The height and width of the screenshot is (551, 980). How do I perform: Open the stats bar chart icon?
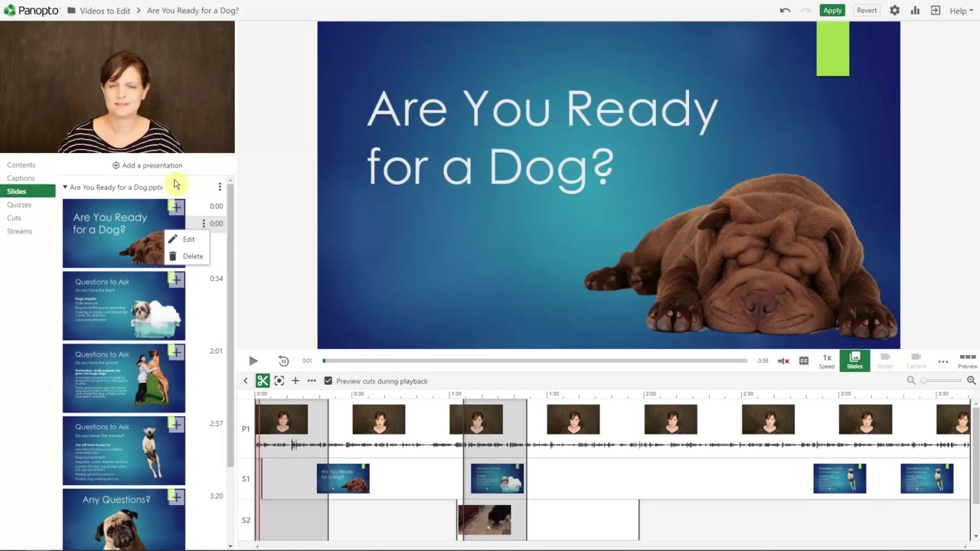click(x=915, y=11)
